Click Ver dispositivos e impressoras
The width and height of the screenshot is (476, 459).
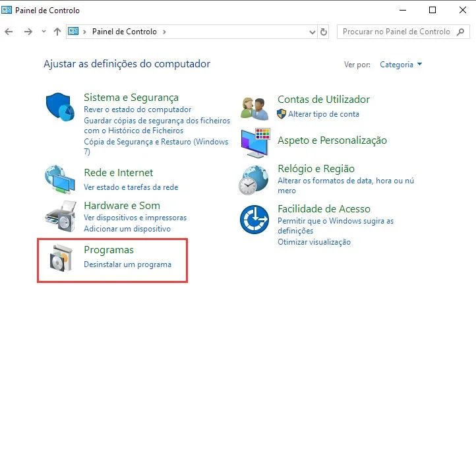[x=135, y=218]
